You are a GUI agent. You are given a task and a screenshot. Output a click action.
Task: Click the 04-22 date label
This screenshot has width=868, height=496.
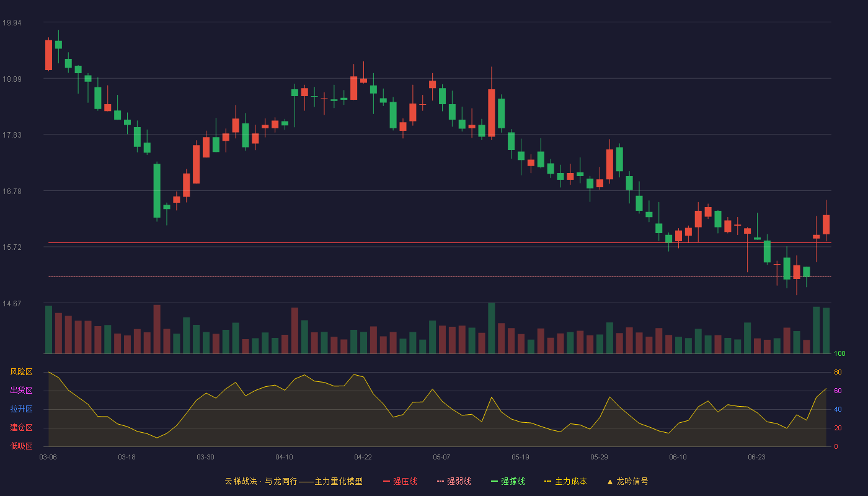click(x=363, y=457)
